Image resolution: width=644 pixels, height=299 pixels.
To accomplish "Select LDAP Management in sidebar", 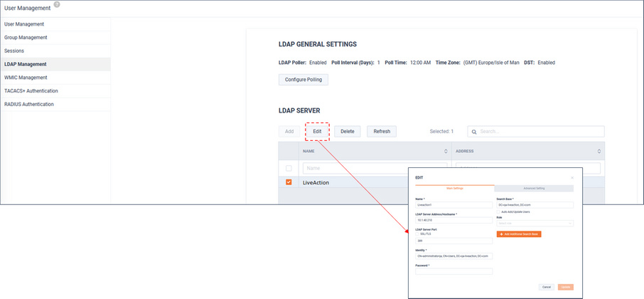I will 55,64.
